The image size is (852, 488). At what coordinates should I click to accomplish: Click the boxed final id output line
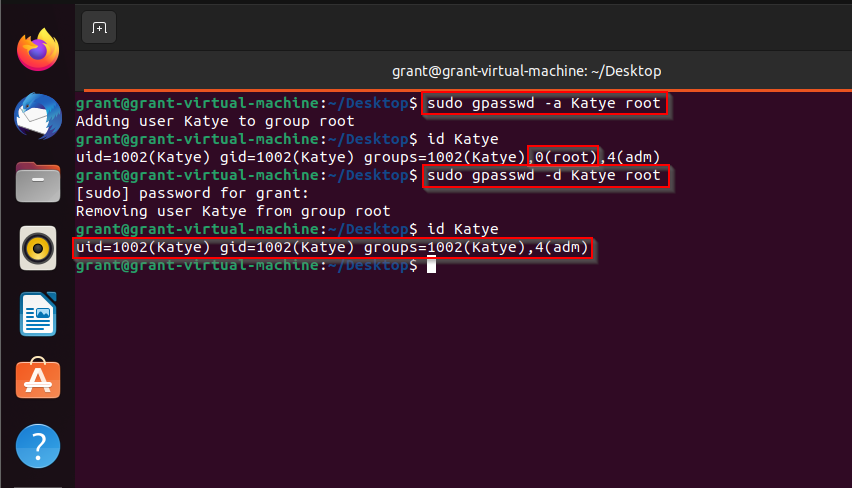coord(332,248)
